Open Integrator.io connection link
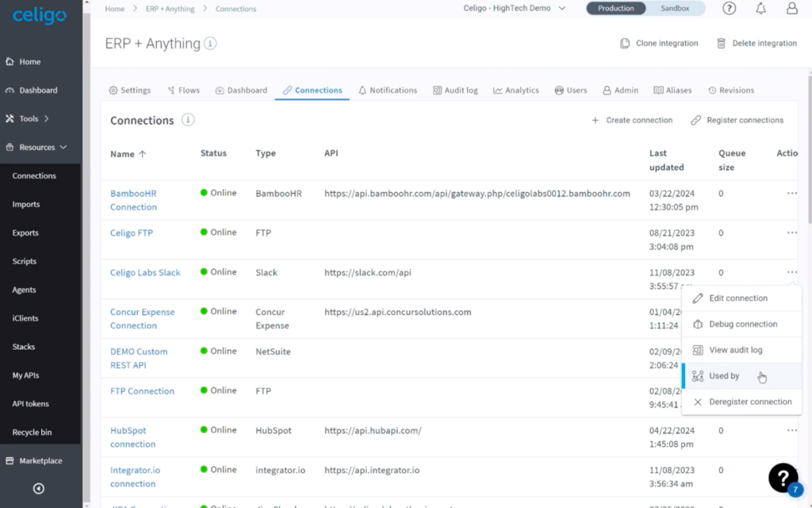This screenshot has width=812, height=508. (135, 477)
